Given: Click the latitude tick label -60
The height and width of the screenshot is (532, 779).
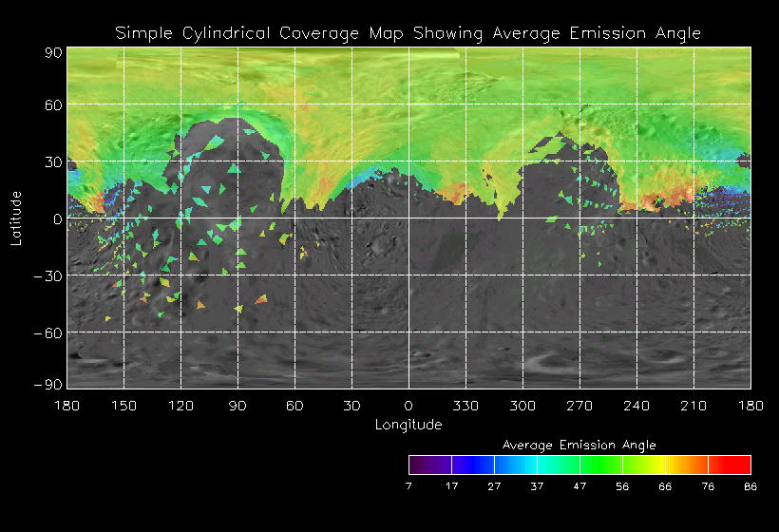Looking at the screenshot, I should (x=47, y=332).
